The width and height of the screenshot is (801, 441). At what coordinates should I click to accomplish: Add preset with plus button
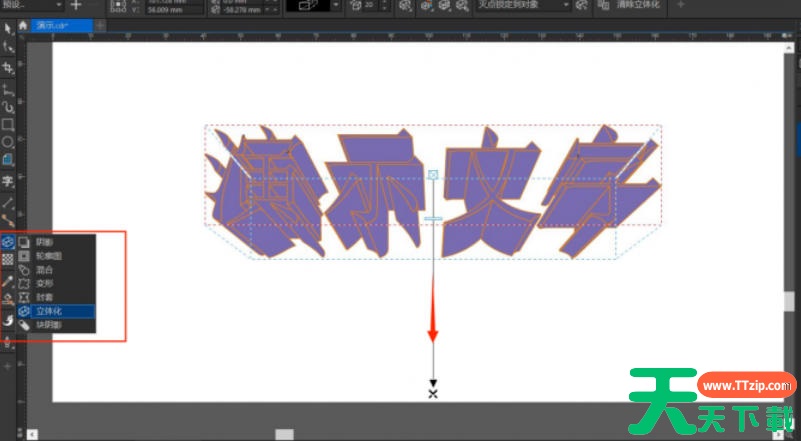tap(76, 5)
